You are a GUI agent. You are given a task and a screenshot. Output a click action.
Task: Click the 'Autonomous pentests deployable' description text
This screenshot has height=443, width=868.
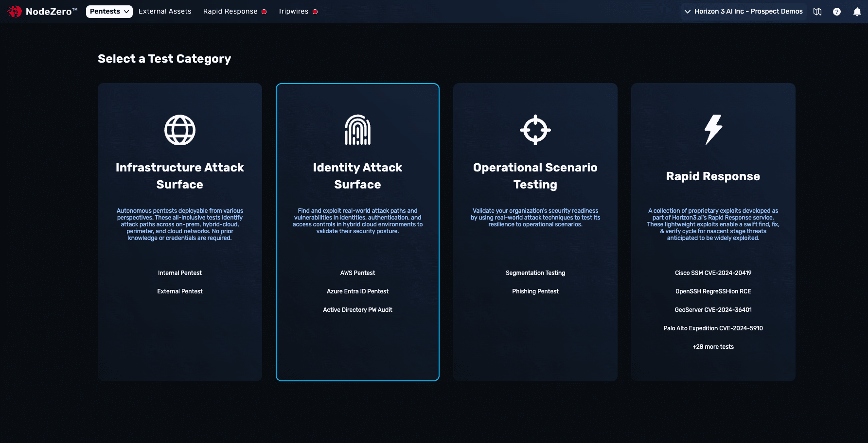180,224
